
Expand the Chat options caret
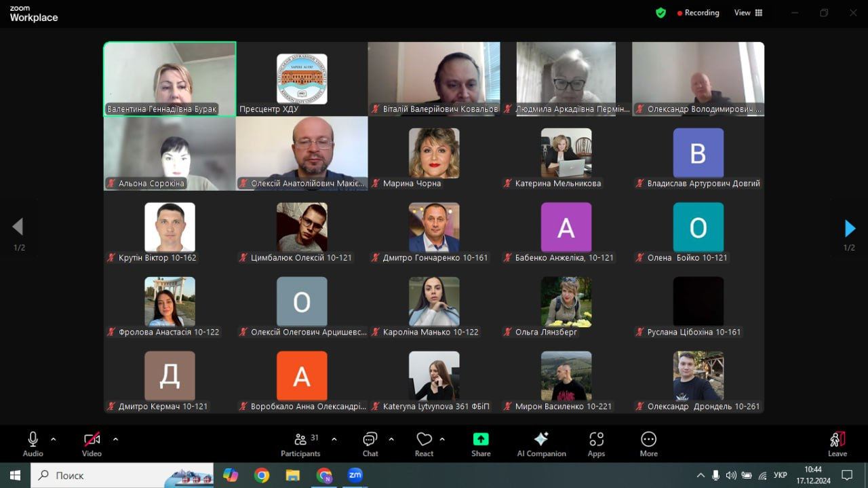click(391, 439)
